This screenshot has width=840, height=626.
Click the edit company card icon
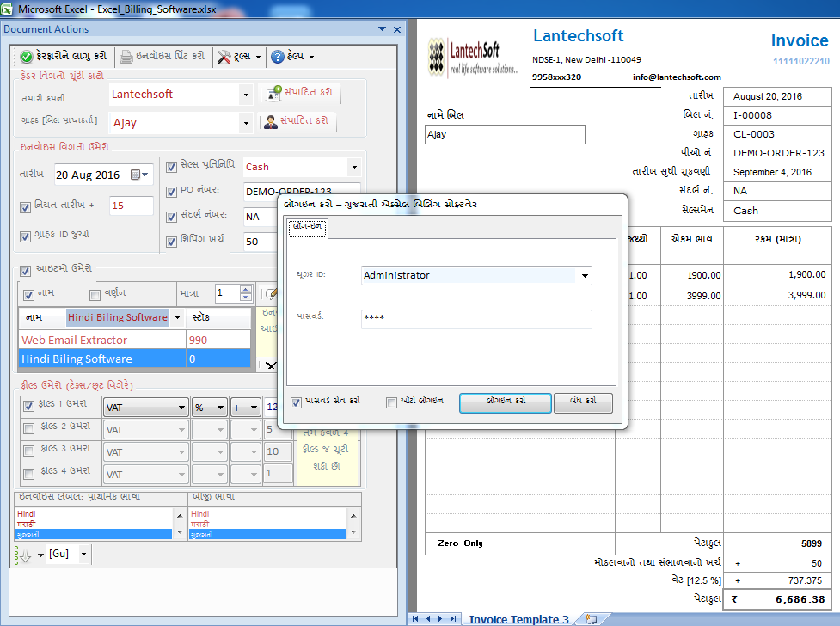pyautogui.click(x=273, y=93)
